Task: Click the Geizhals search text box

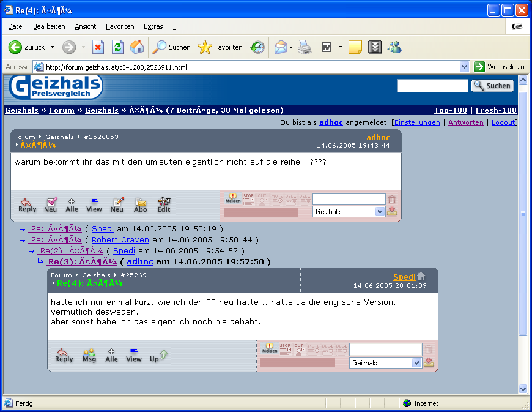Action: click(432, 86)
